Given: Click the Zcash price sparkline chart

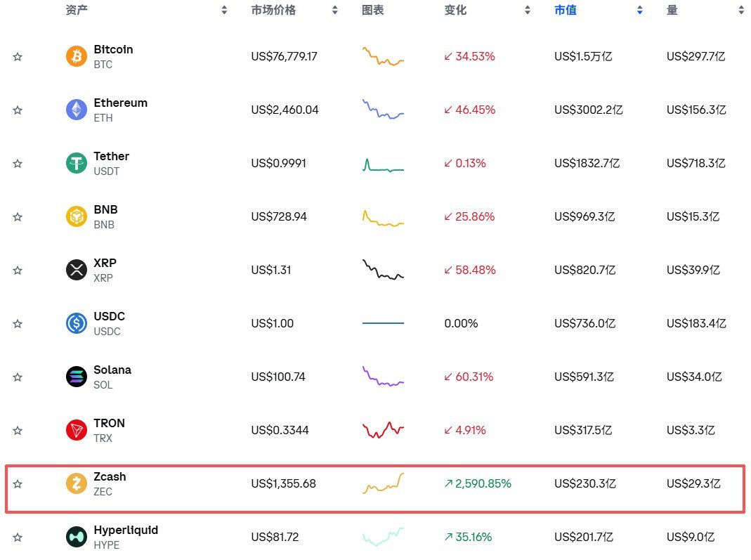Looking at the screenshot, I should pos(383,483).
